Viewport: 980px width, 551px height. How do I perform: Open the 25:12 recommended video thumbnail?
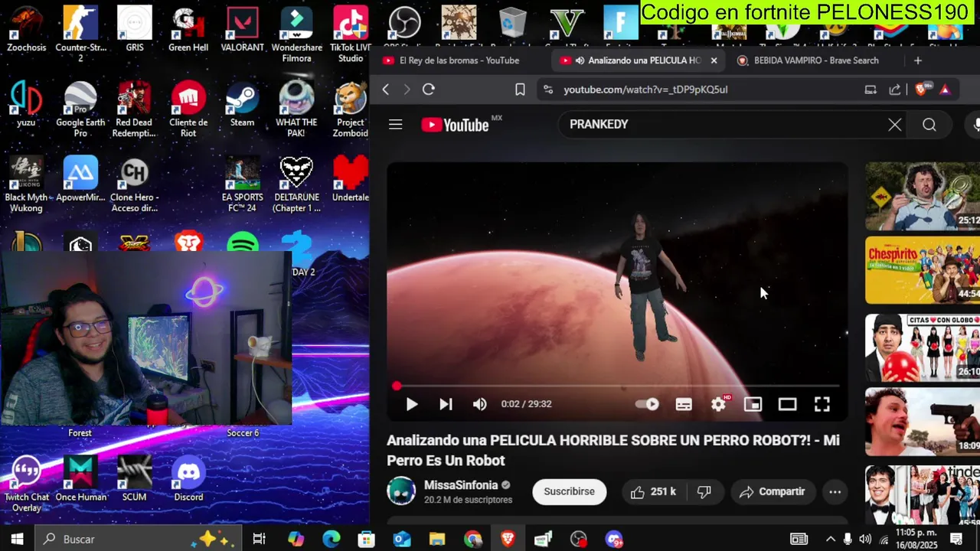[923, 196]
